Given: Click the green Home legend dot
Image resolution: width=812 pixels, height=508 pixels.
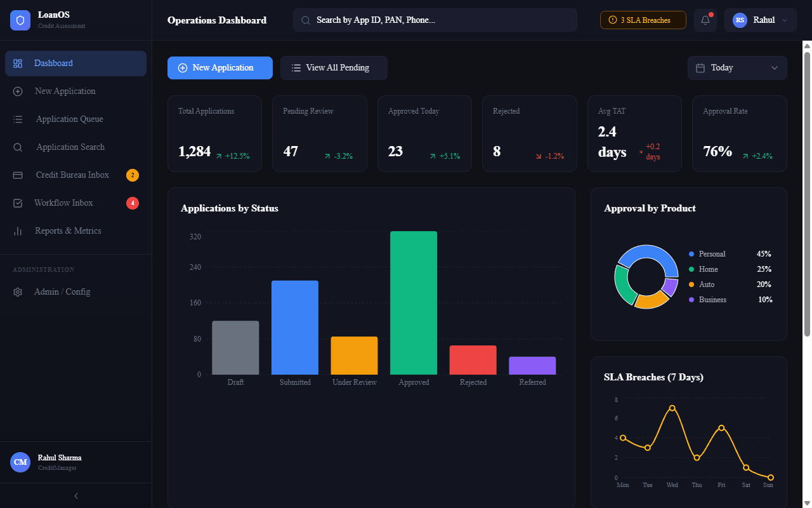Looking at the screenshot, I should click(691, 269).
